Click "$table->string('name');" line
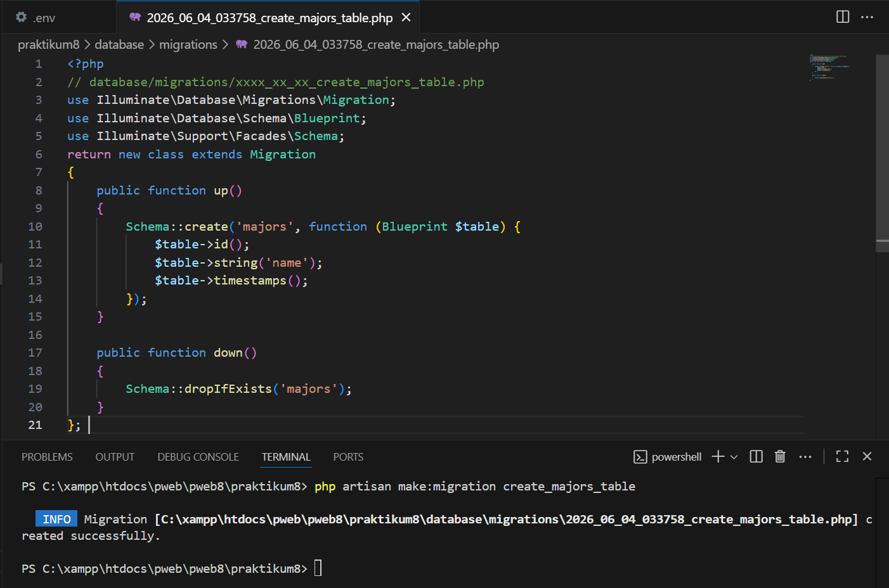Image resolution: width=889 pixels, height=588 pixels. tap(238, 262)
